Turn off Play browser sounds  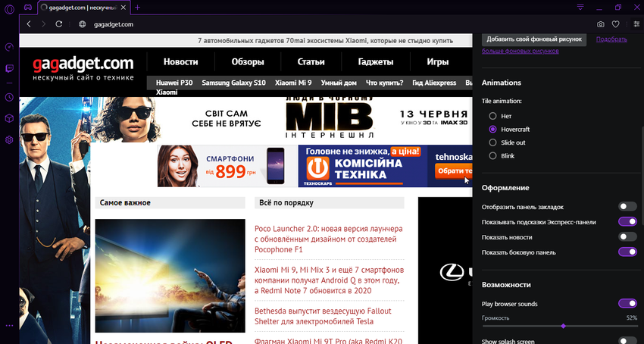coord(627,303)
